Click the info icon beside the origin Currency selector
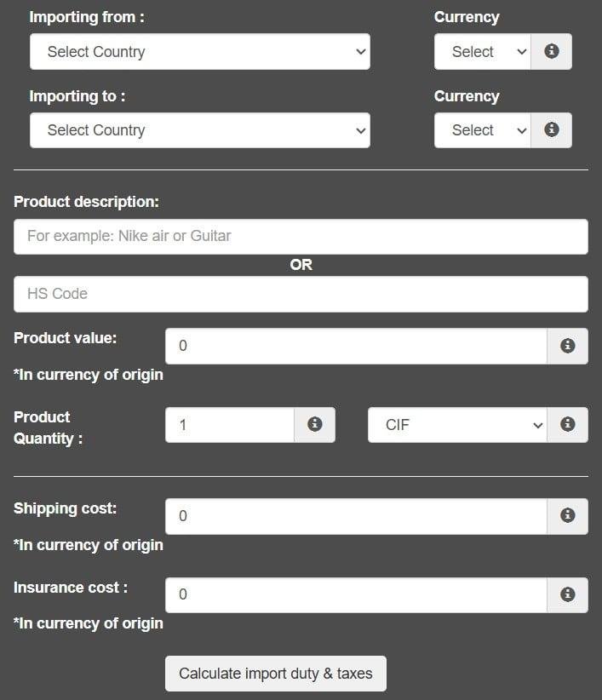This screenshot has height=700, width=602. click(x=552, y=51)
